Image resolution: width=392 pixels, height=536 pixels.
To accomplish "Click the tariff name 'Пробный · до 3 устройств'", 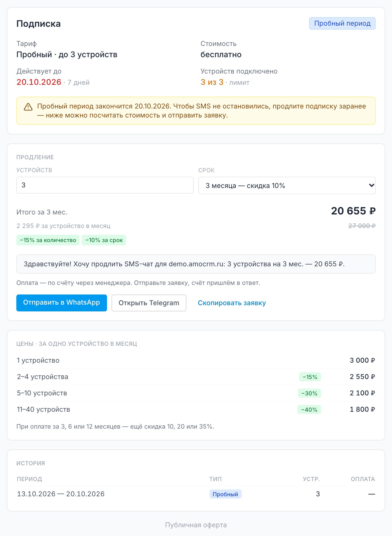I will (x=67, y=54).
